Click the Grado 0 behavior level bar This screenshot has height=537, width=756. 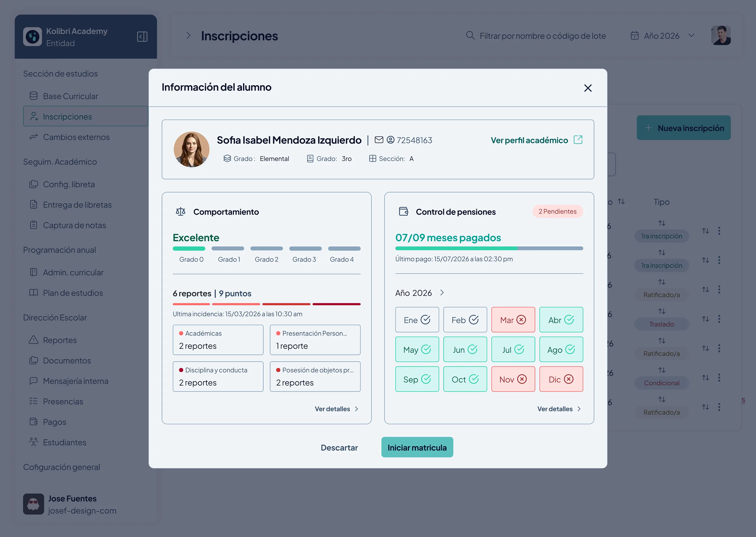click(x=189, y=248)
